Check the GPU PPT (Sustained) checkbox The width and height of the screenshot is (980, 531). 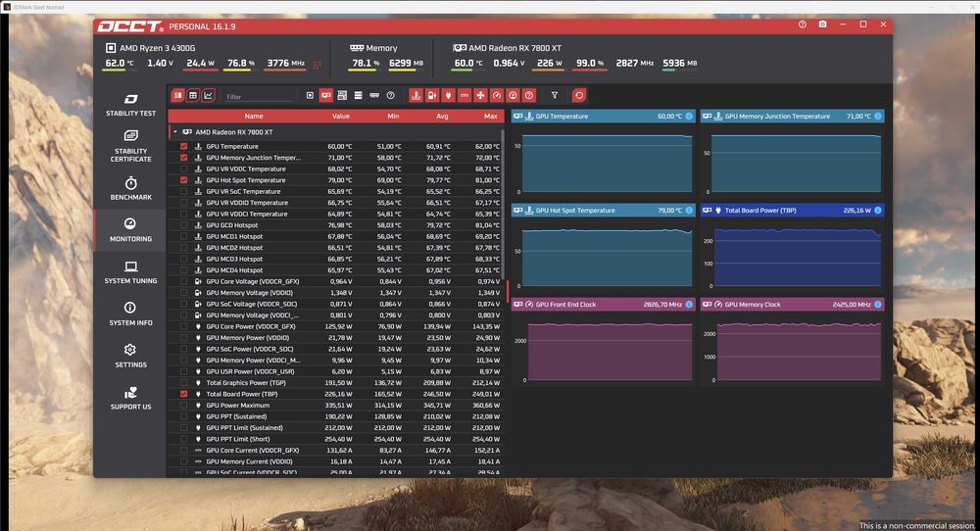coord(184,416)
